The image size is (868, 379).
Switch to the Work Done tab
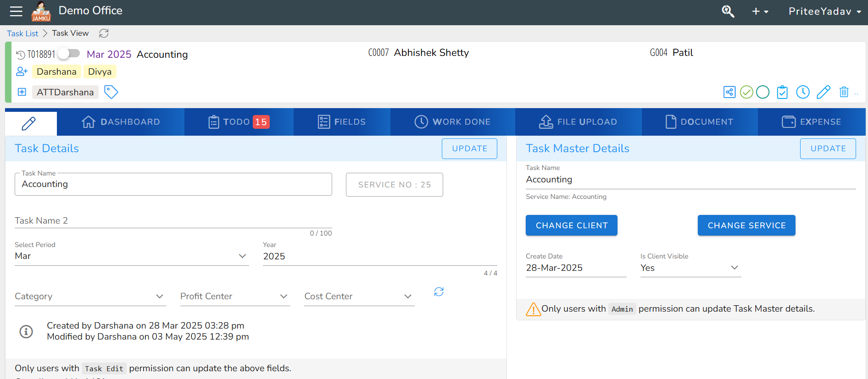(x=453, y=122)
